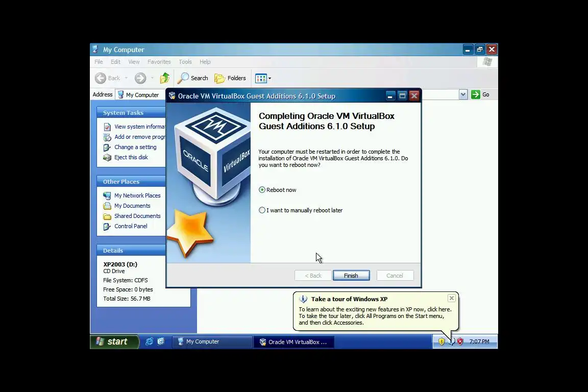588x392 pixels.
Task: Click the Windows XP tour tray icon
Action: (x=452, y=341)
